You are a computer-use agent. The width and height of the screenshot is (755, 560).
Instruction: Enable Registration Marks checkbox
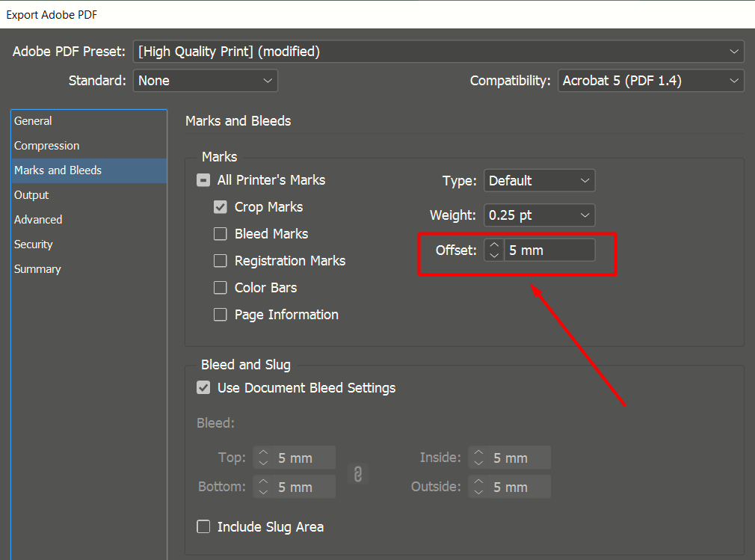pos(221,261)
